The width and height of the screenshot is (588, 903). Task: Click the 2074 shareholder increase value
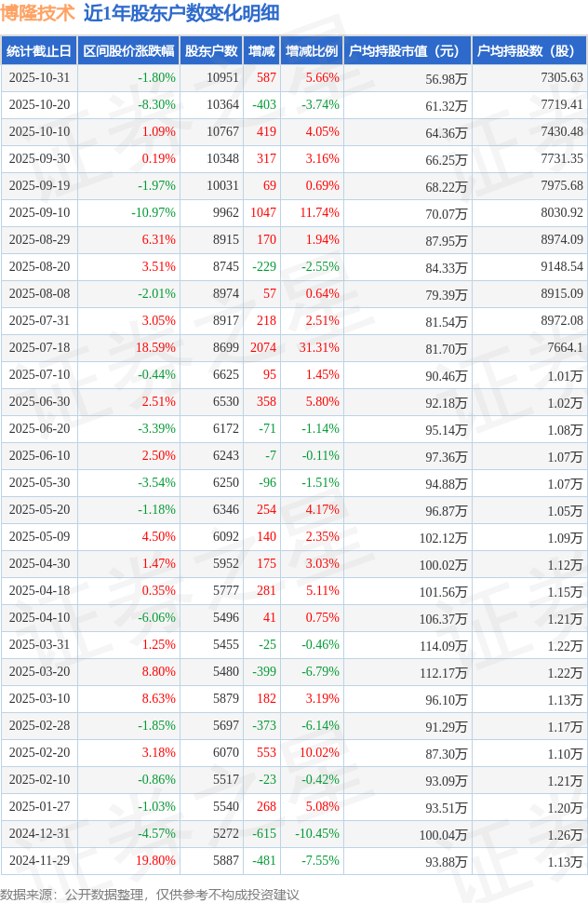pyautogui.click(x=262, y=348)
